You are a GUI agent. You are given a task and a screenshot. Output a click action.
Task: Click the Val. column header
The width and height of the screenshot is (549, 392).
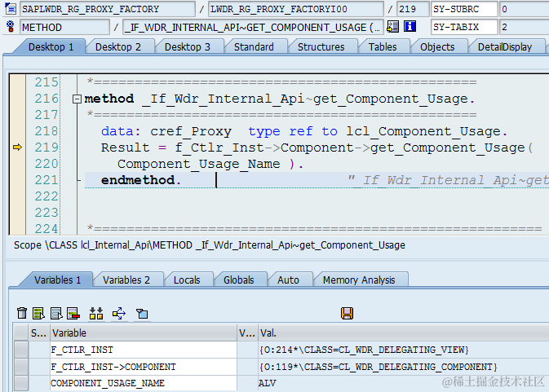coord(404,333)
